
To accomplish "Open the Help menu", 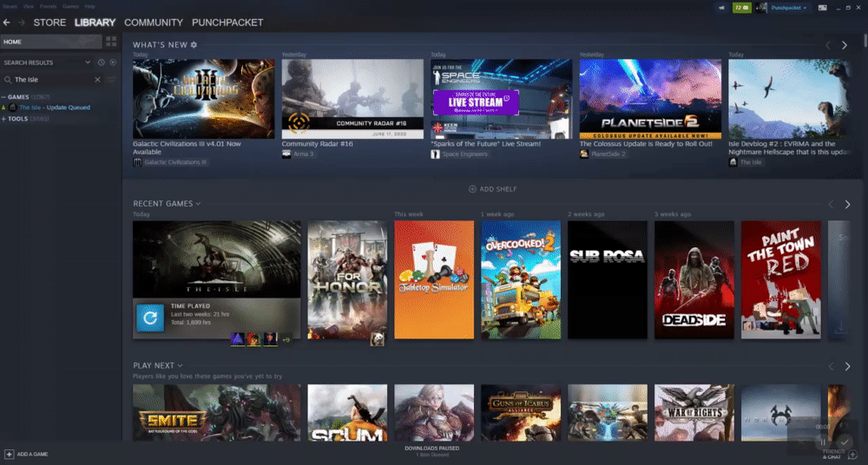I will click(x=89, y=6).
